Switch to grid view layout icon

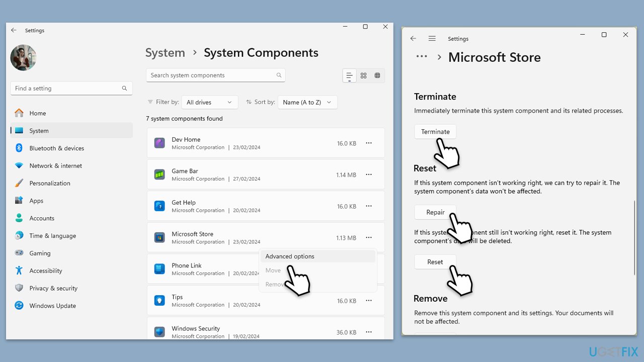363,75
